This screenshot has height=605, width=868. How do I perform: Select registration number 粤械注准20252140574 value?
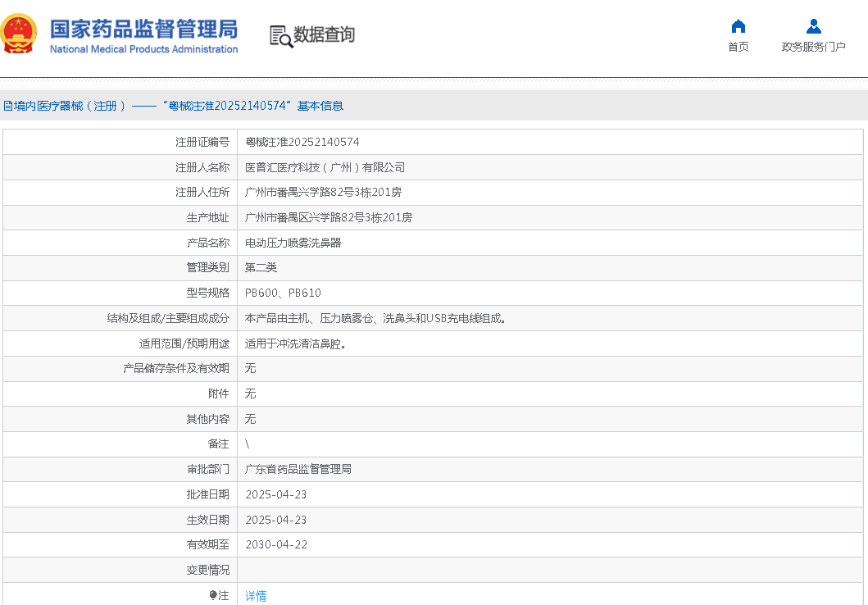302,143
